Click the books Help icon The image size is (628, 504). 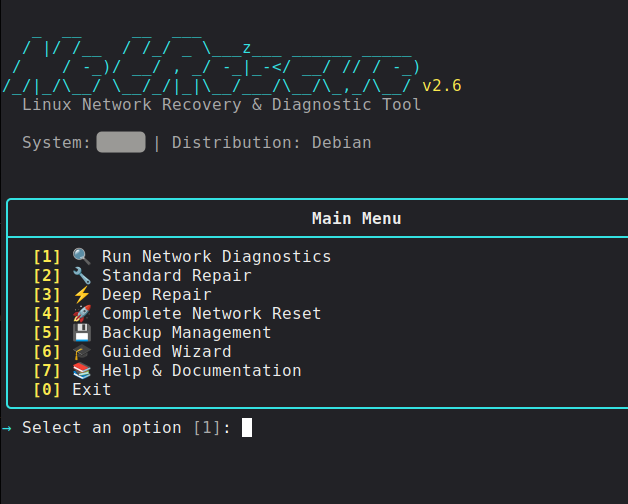pos(82,371)
